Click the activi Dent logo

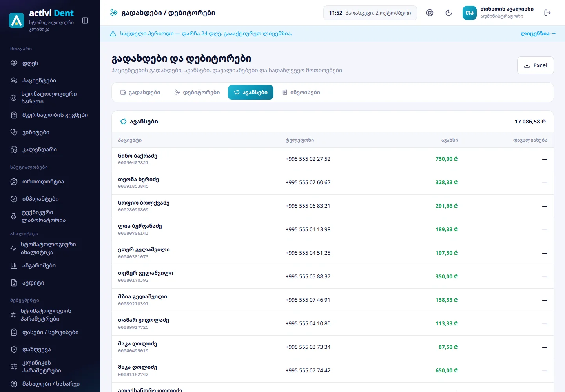pyautogui.click(x=41, y=20)
